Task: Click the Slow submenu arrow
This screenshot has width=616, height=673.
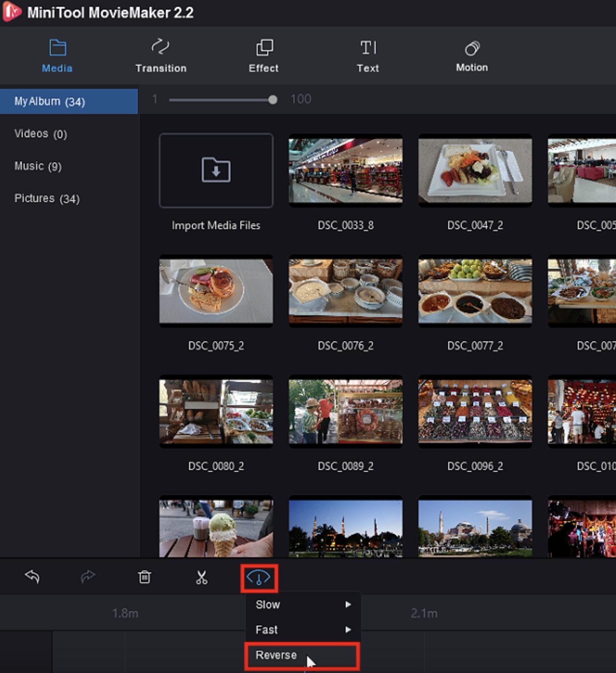Action: point(348,605)
